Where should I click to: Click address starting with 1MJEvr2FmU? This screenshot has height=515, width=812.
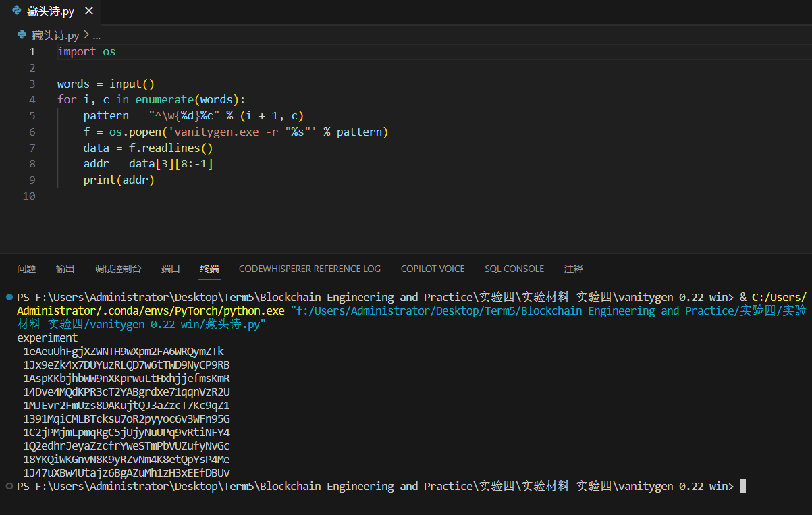(126, 405)
